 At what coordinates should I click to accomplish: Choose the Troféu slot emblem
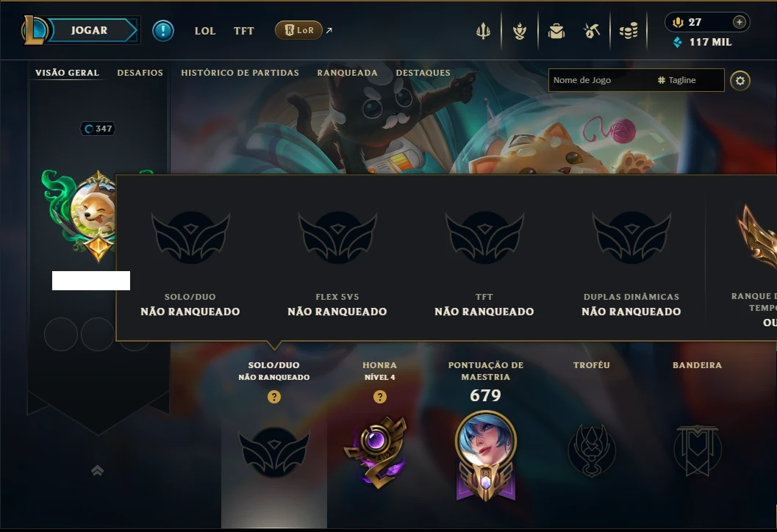(592, 450)
